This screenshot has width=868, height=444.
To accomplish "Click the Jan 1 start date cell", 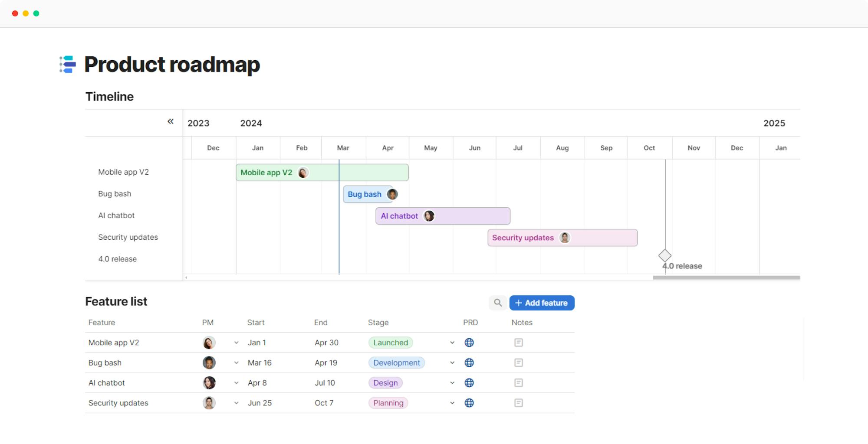I will point(257,343).
